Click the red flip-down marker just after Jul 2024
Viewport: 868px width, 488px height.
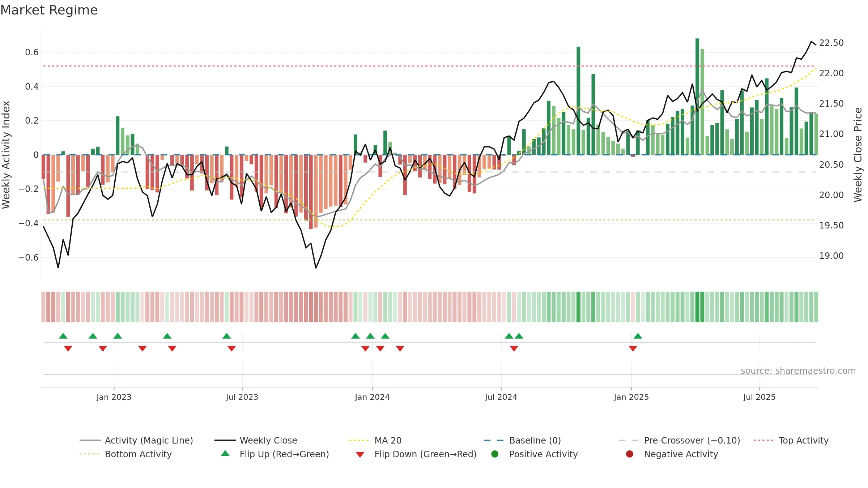[514, 348]
